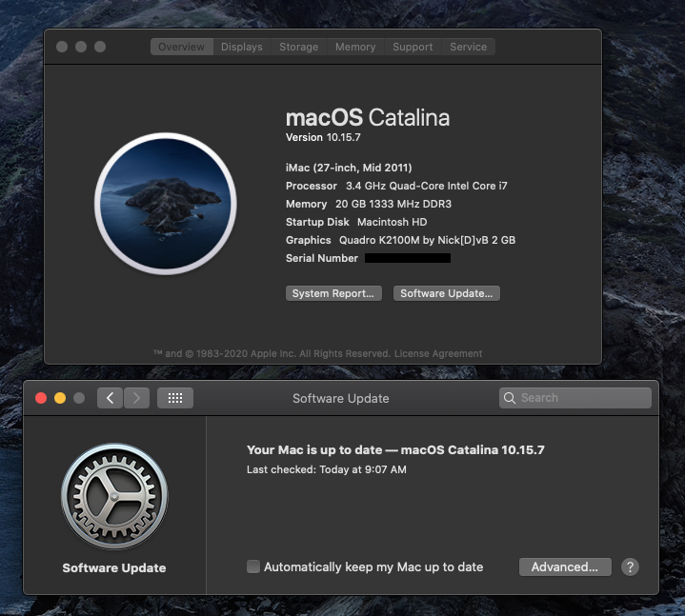Click the Version 10.15.7 text

click(x=323, y=137)
